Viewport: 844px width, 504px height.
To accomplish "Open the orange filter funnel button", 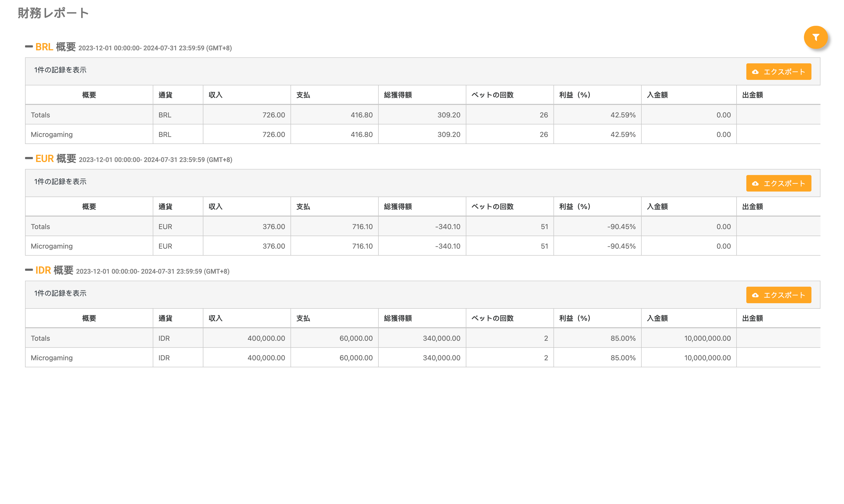I will [x=815, y=37].
